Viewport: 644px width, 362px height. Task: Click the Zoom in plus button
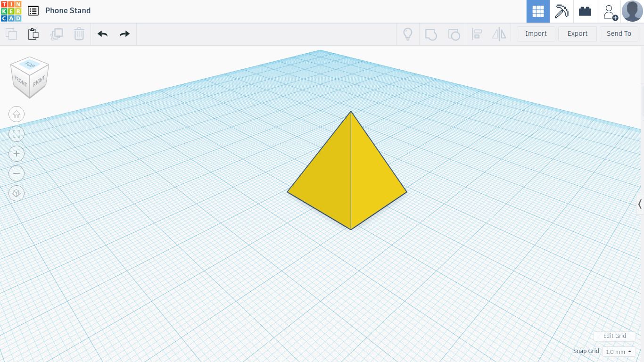click(17, 154)
